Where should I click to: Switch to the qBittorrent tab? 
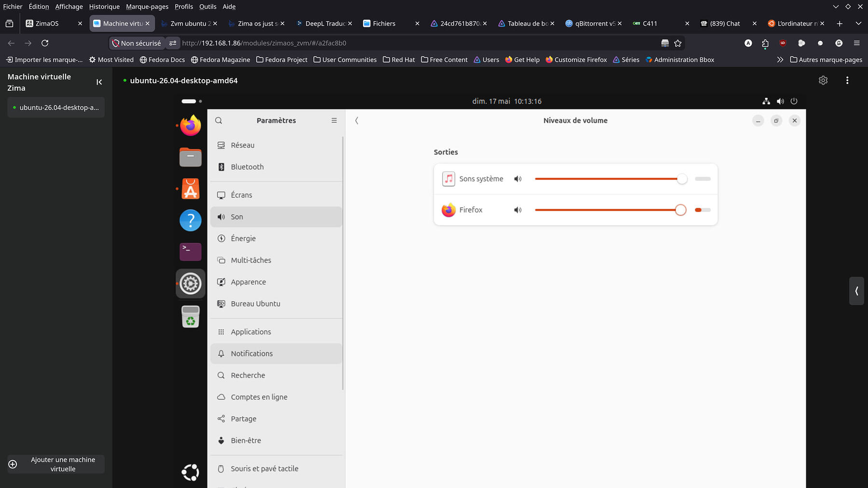[x=594, y=23]
